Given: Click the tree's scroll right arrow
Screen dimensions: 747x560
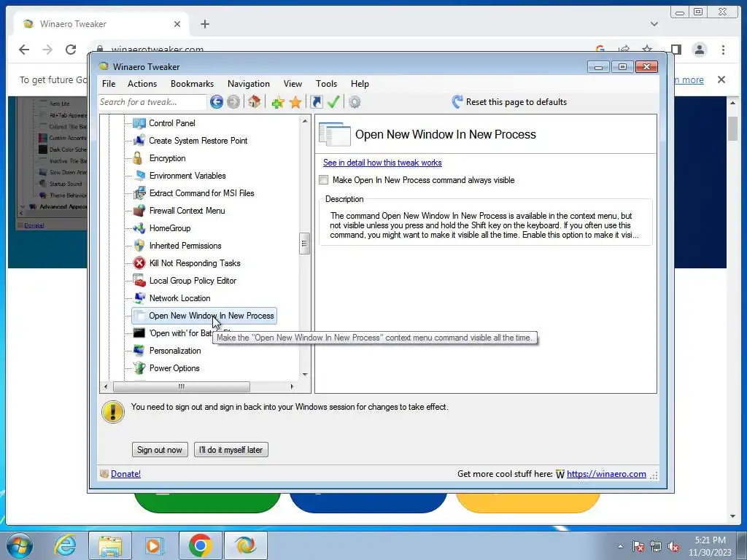Looking at the screenshot, I should tap(292, 386).
